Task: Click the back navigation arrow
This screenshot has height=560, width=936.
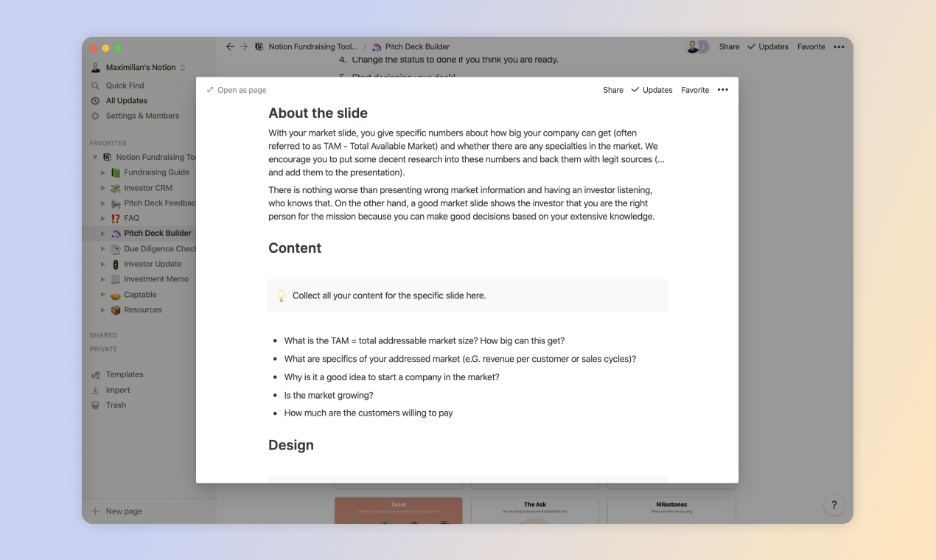Action: pyautogui.click(x=230, y=46)
